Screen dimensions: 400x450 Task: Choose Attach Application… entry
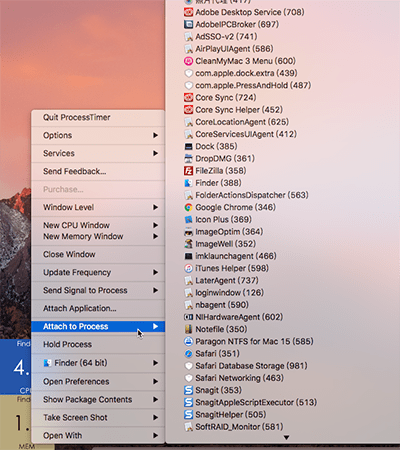click(x=98, y=308)
